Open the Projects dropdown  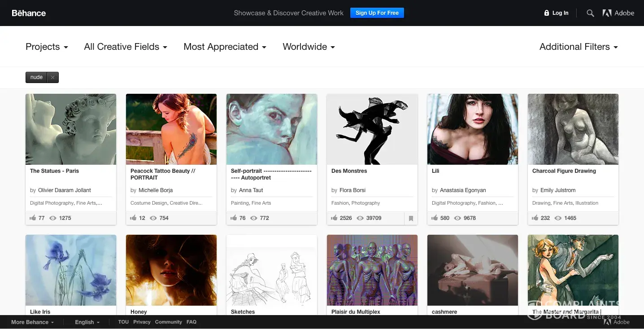coord(47,47)
